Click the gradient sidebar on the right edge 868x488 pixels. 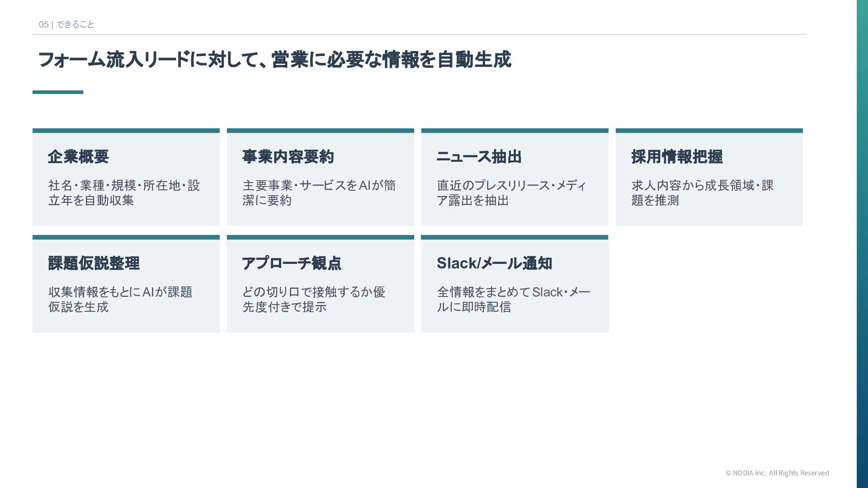click(862, 244)
